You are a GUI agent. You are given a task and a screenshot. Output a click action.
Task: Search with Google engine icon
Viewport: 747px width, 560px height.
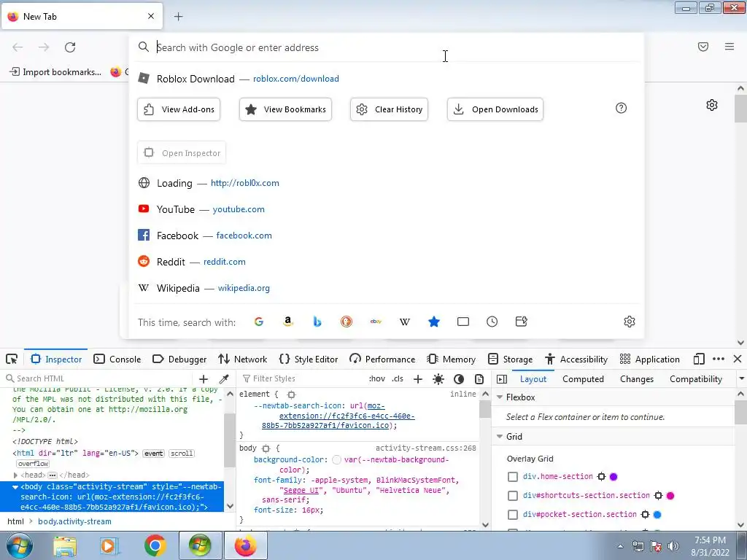click(259, 322)
